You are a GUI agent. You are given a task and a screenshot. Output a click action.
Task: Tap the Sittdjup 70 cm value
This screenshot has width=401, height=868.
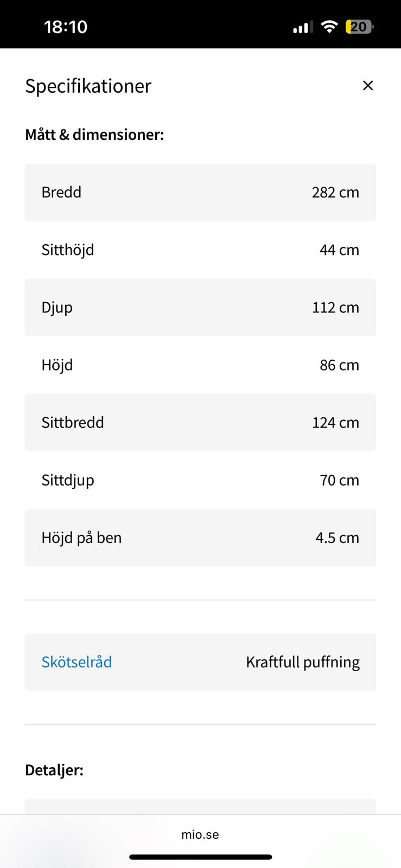(339, 480)
